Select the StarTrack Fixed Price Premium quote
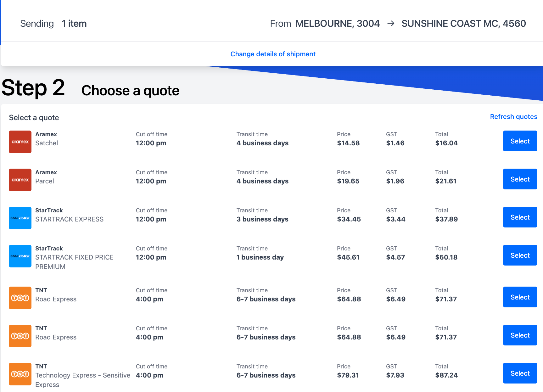543x392 pixels. click(520, 255)
